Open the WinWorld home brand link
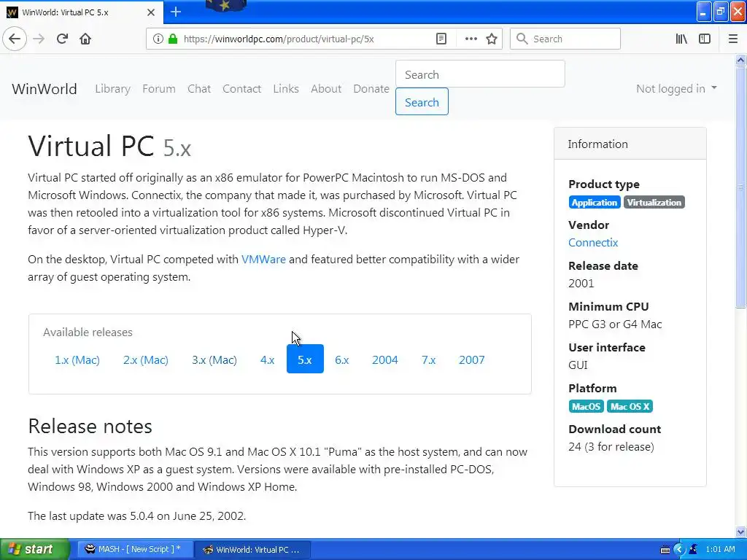The height and width of the screenshot is (560, 747). coord(44,88)
